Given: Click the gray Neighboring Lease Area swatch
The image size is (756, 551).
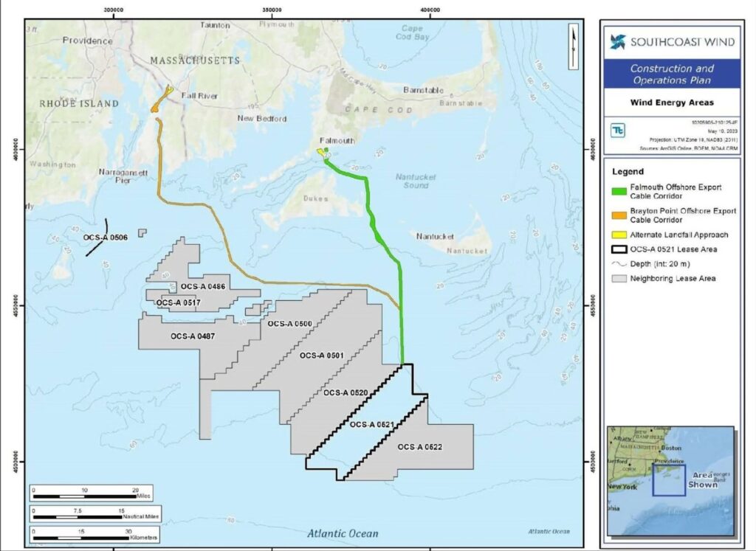Looking at the screenshot, I should [x=619, y=278].
